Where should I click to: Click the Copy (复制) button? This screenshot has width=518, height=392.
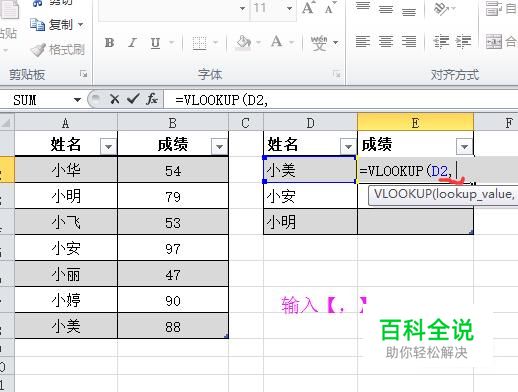(x=51, y=24)
